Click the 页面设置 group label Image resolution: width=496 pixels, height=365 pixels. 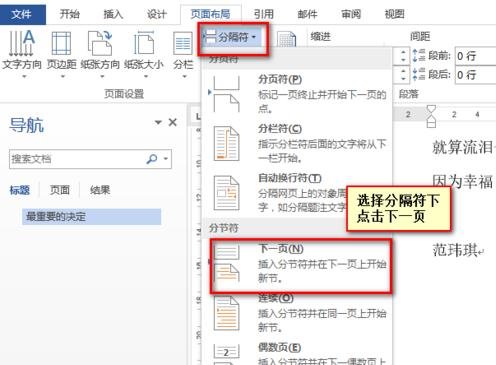pyautogui.click(x=124, y=94)
